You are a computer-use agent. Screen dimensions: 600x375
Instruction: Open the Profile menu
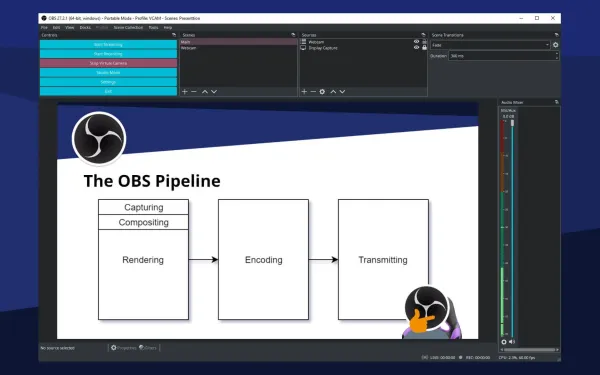[102, 28]
